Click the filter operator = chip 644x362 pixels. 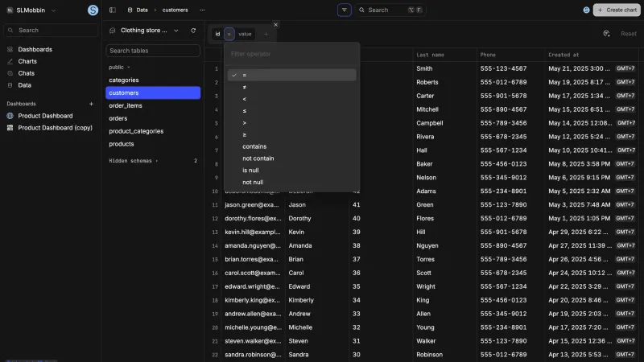pos(229,34)
